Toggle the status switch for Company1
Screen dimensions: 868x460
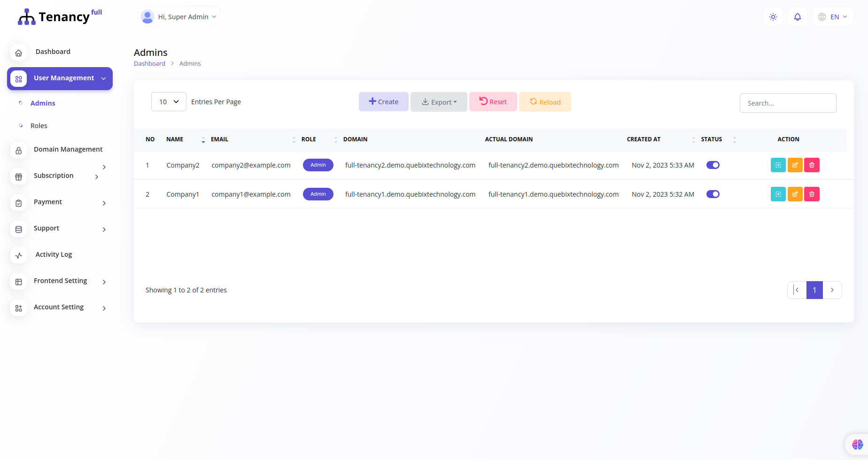[x=713, y=194]
